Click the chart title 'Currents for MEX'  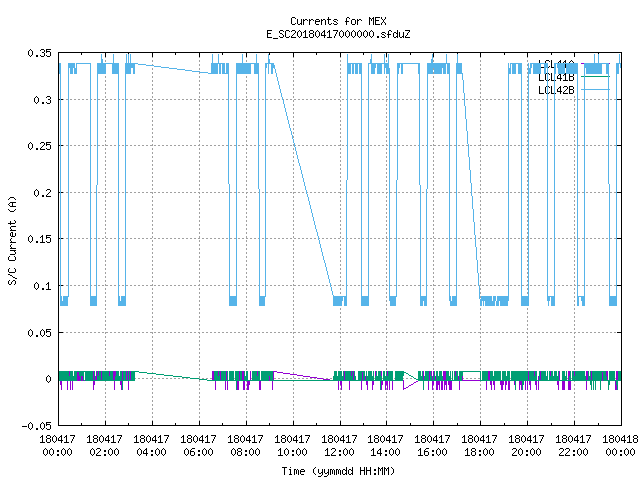point(338,21)
